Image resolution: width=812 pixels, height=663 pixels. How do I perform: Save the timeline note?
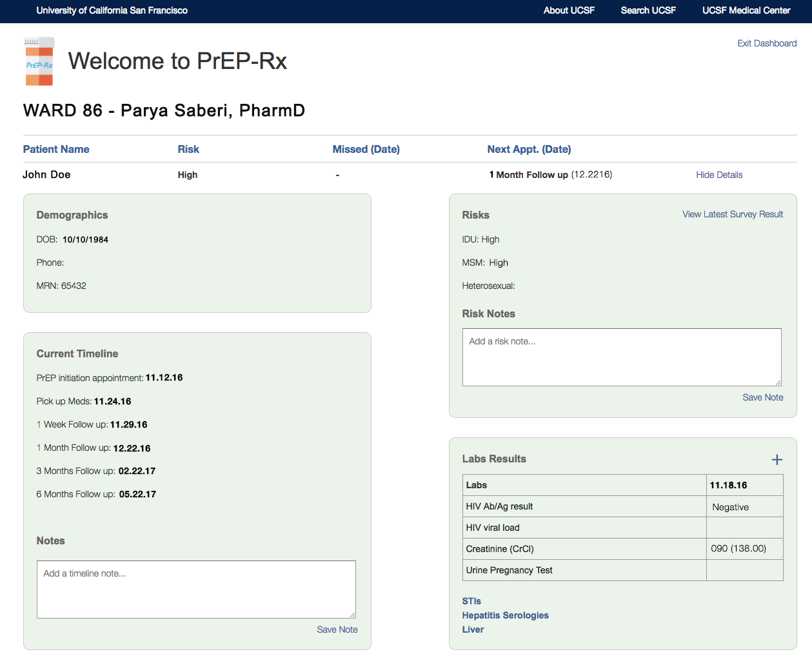(337, 629)
